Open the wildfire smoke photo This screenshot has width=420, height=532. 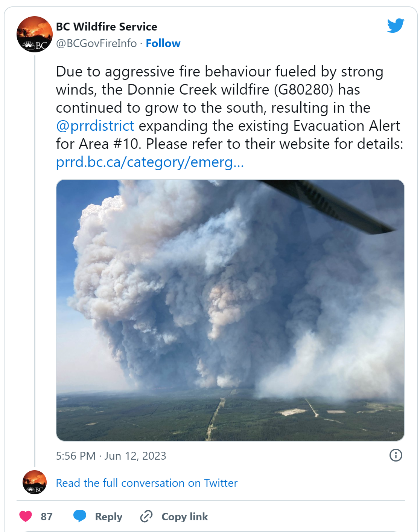point(230,310)
